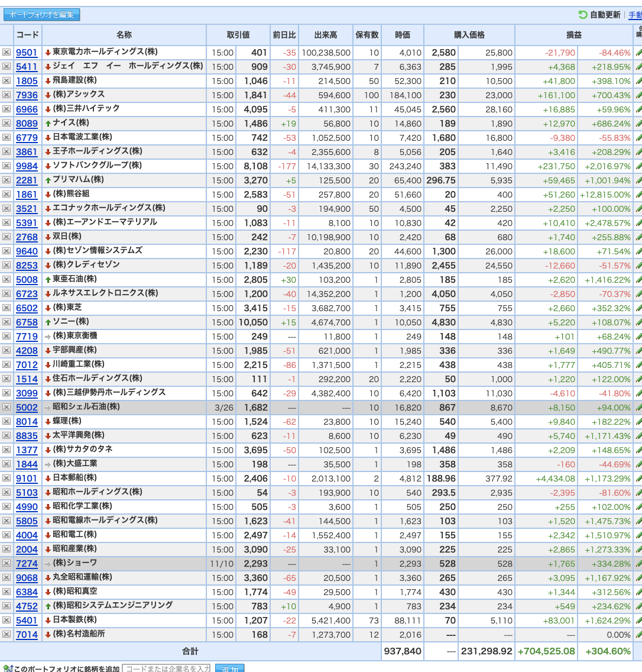
Task: Open the 手動 update link
Action: pos(635,15)
